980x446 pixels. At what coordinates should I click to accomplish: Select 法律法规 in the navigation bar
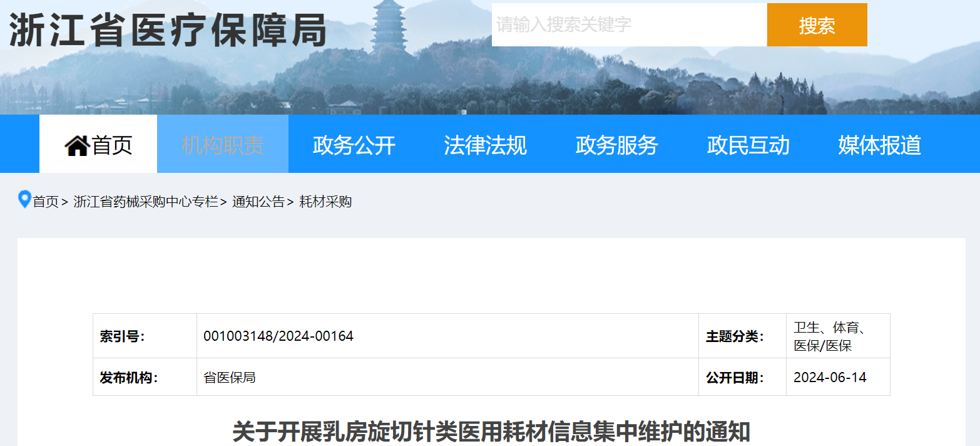pyautogui.click(x=485, y=145)
